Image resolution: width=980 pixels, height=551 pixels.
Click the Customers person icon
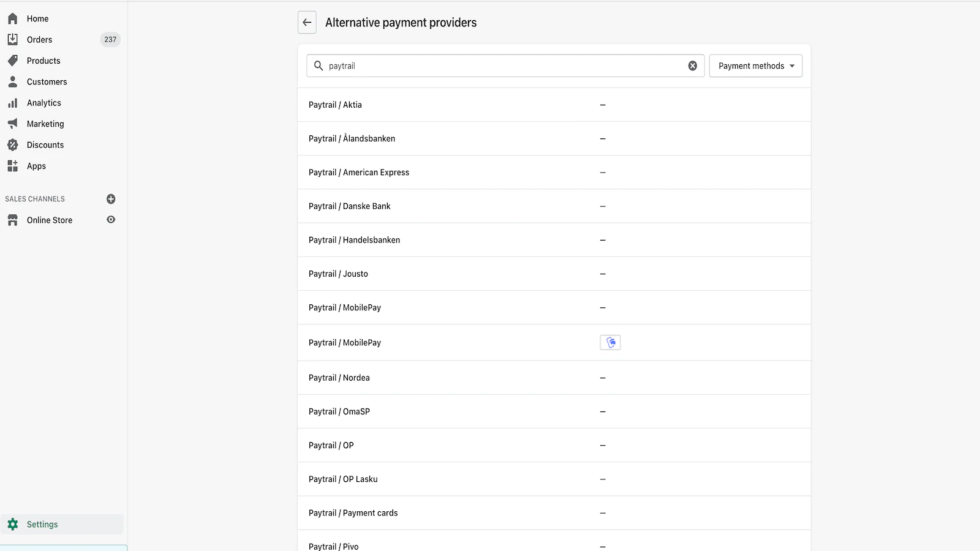click(x=12, y=81)
